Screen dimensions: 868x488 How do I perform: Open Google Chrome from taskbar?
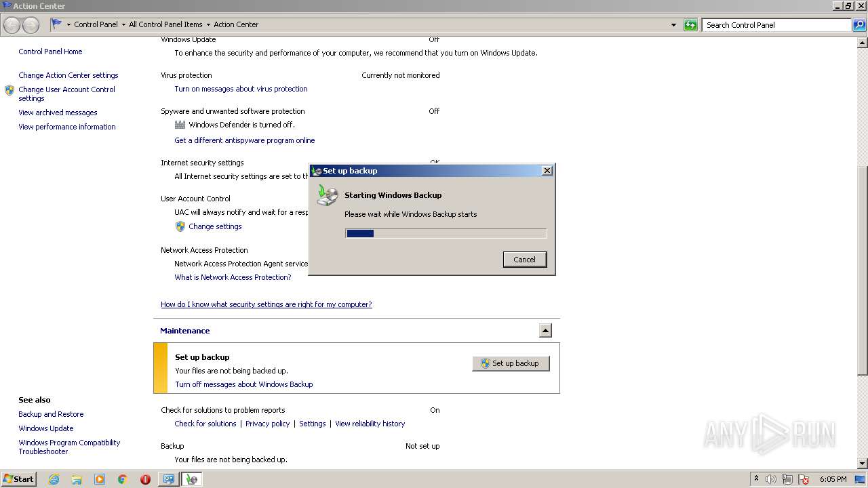tap(123, 479)
